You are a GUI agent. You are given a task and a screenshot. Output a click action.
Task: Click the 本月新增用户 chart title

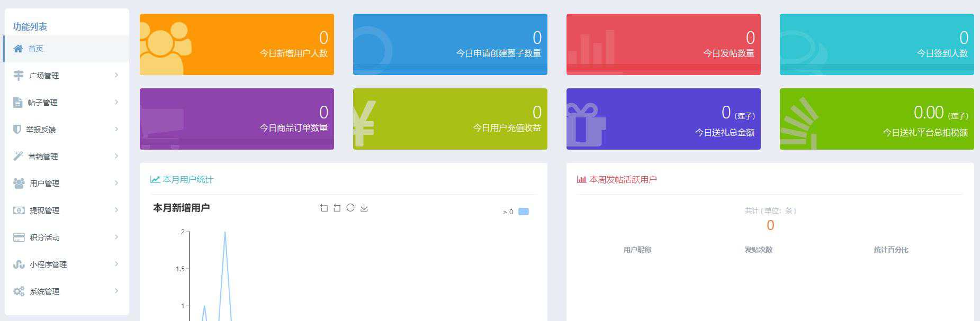click(182, 208)
